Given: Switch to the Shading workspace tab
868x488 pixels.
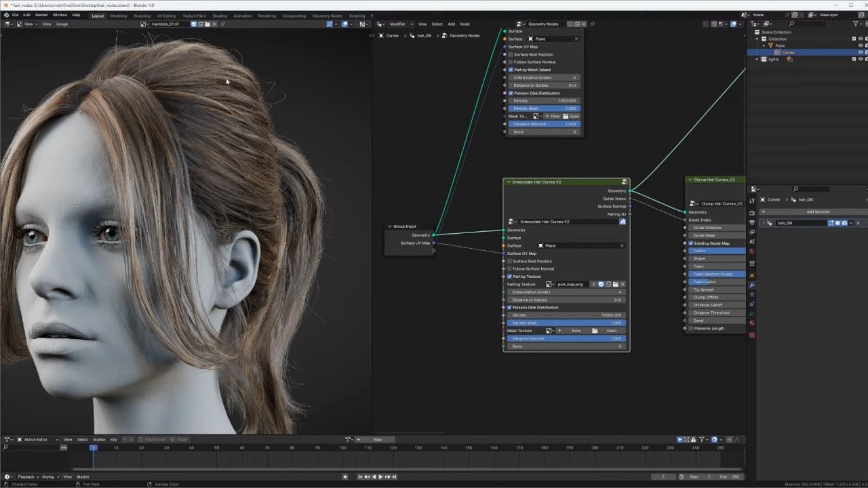Looking at the screenshot, I should (219, 16).
